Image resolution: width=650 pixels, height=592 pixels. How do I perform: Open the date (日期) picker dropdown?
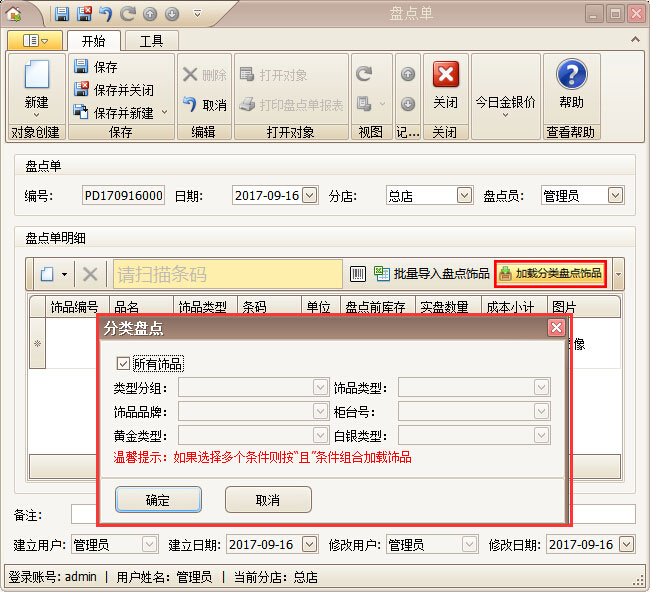tap(309, 196)
